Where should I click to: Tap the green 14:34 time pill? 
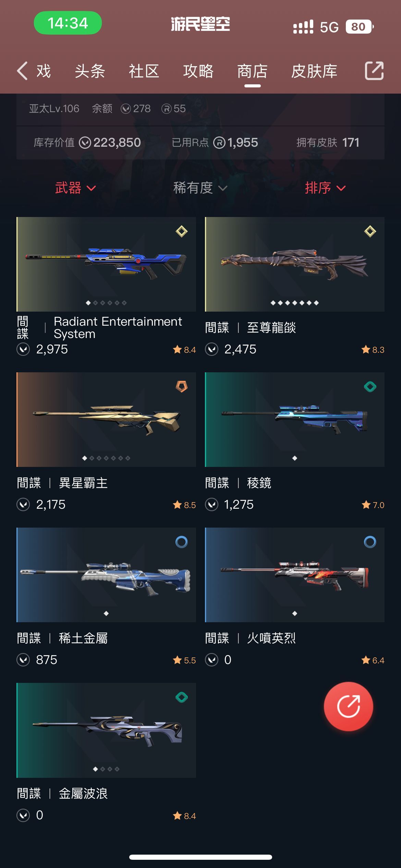[x=68, y=23]
